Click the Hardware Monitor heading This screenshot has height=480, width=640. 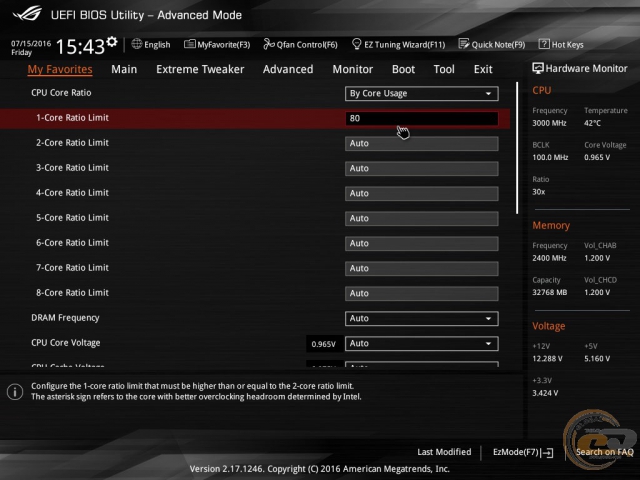point(587,68)
